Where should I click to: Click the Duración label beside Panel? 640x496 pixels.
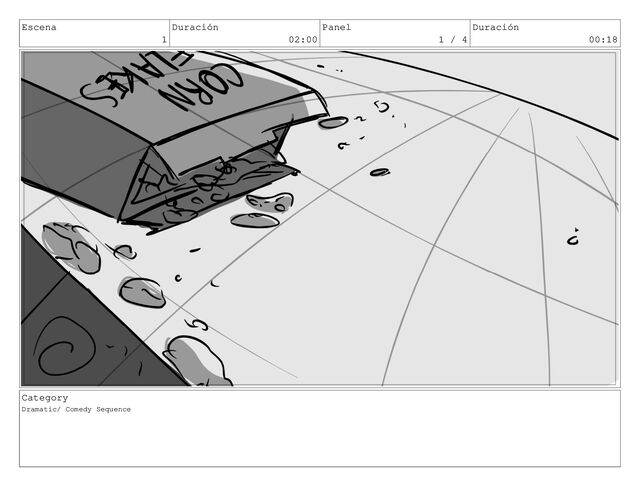point(496,27)
